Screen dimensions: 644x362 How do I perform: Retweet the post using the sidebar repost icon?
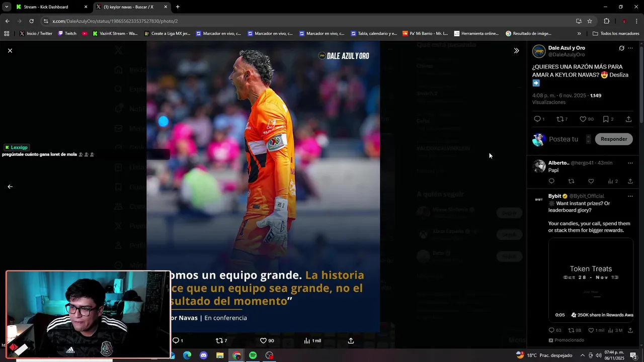(x=560, y=119)
